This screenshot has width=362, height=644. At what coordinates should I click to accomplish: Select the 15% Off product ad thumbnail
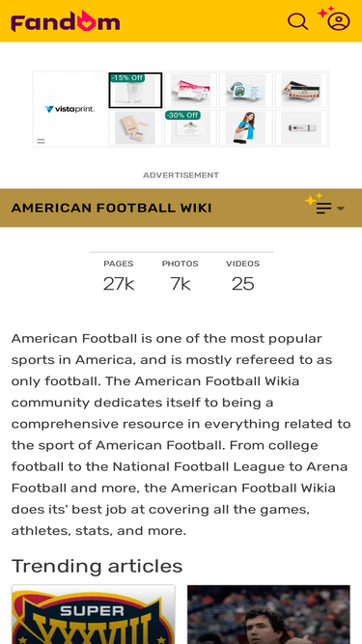[135, 91]
